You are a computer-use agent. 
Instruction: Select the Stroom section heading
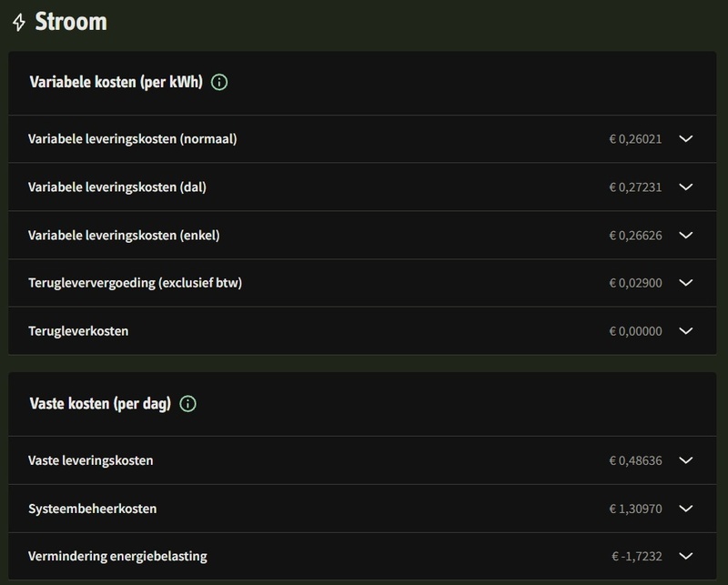point(71,22)
